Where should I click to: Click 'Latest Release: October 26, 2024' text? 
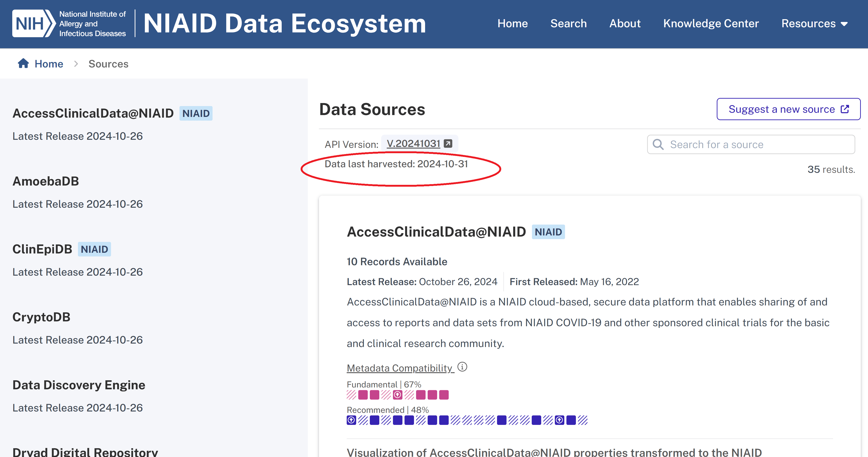pos(422,282)
